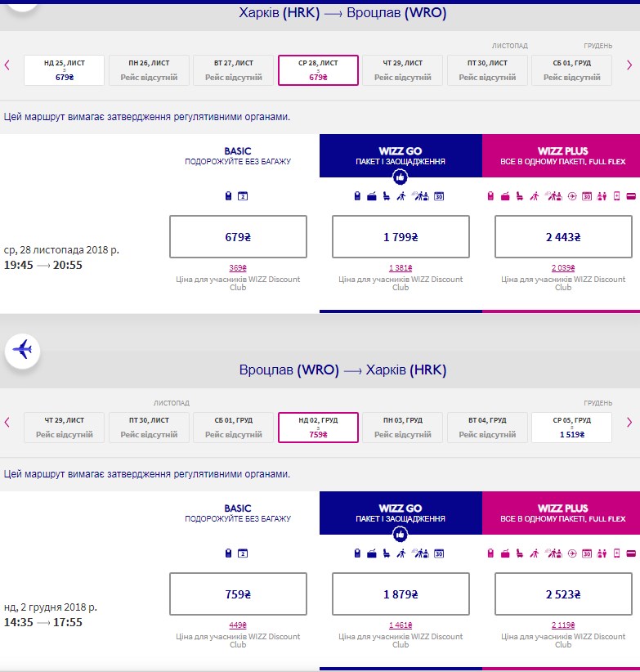
Task: Click the credit card icon in outbound WIZZ PLUS
Action: tap(629, 196)
